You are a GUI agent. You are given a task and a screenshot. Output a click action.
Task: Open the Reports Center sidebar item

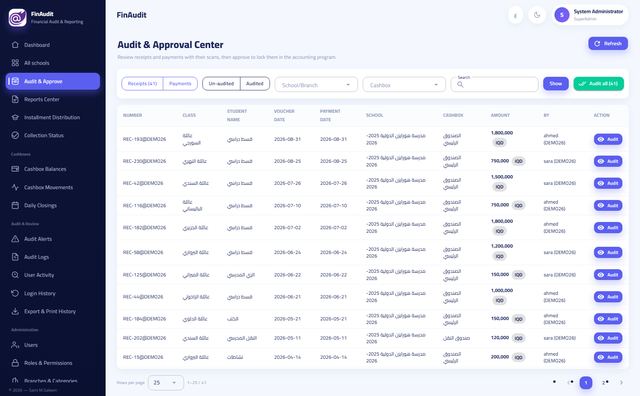53,99
